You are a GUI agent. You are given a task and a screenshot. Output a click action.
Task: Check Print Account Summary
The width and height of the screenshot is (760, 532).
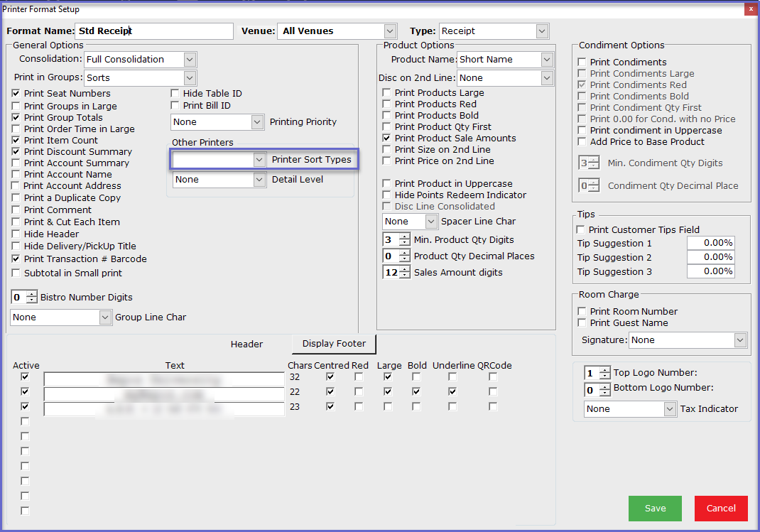[x=16, y=163]
